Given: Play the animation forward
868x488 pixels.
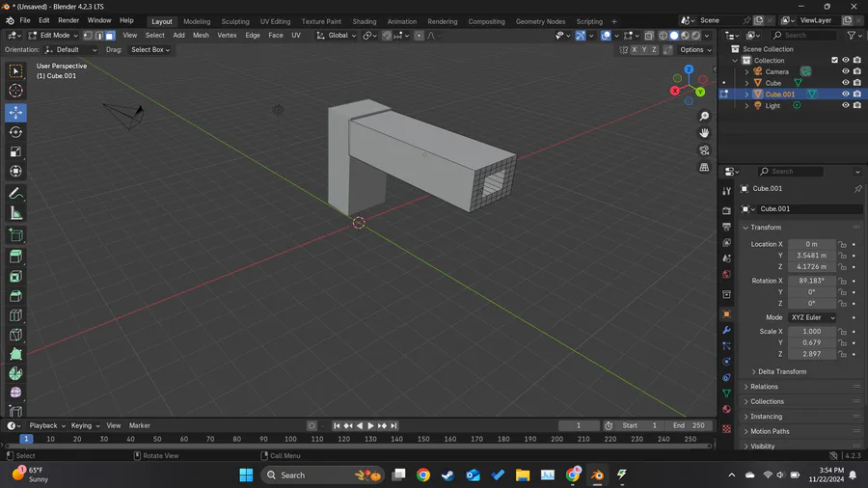Looking at the screenshot, I should click(x=371, y=425).
